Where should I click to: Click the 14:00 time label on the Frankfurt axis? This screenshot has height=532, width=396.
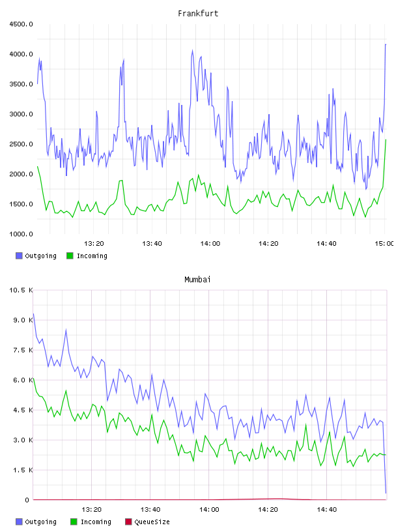(x=210, y=244)
